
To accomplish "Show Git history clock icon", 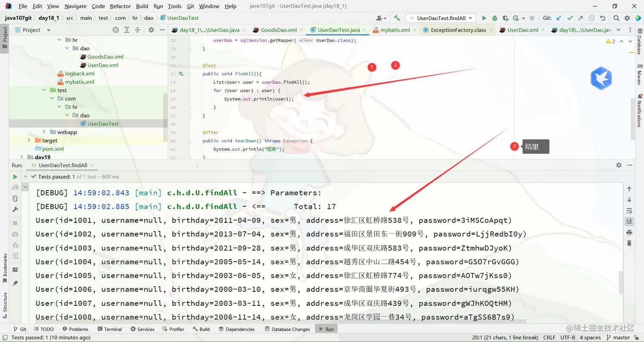I will click(x=592, y=18).
